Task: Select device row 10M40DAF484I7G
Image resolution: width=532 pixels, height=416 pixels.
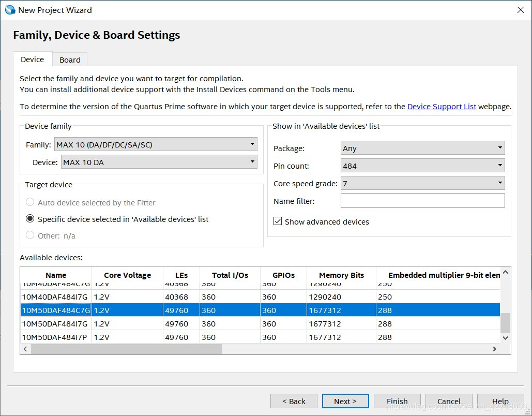Action: coord(260,297)
